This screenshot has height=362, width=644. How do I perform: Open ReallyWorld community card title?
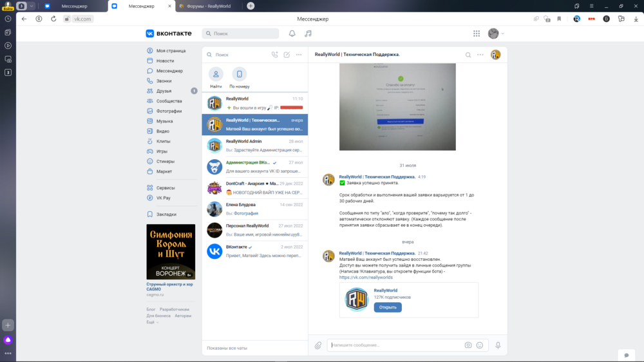[386, 291]
